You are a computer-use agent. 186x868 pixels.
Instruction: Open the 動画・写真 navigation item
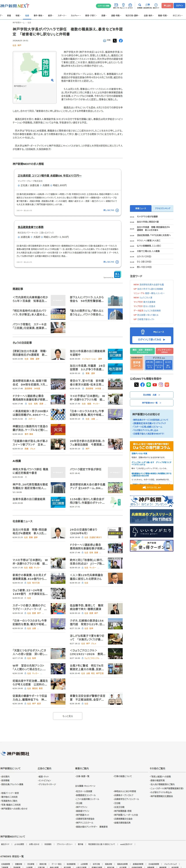pyautogui.click(x=163, y=15)
